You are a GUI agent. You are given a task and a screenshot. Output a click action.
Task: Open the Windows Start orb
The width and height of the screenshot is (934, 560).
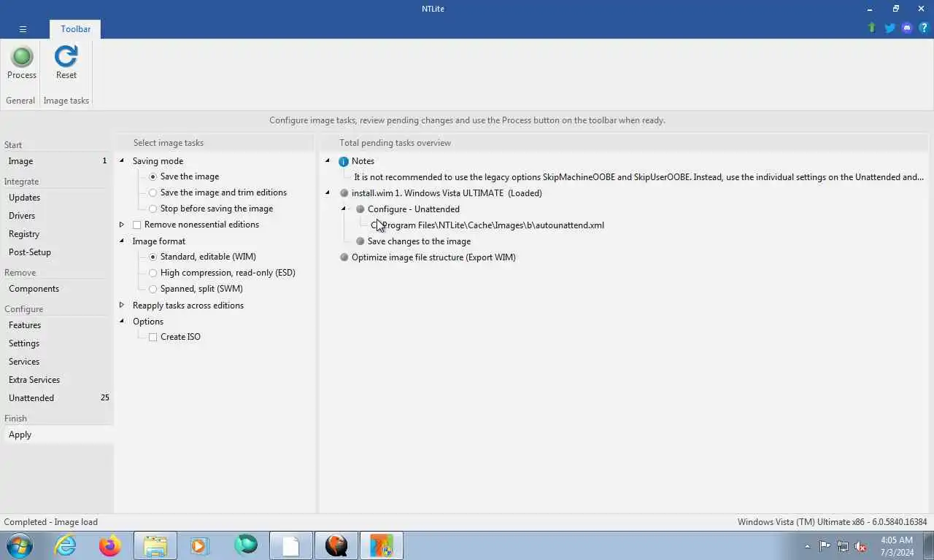(x=20, y=545)
